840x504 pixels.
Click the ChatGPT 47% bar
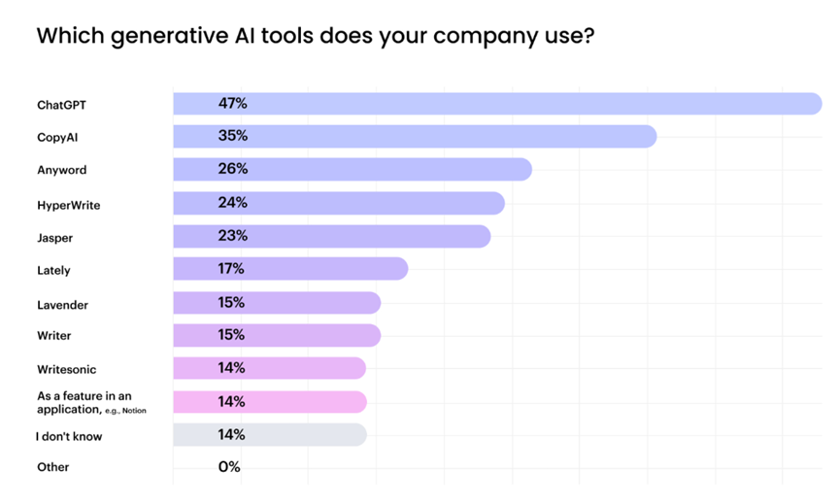(x=497, y=104)
